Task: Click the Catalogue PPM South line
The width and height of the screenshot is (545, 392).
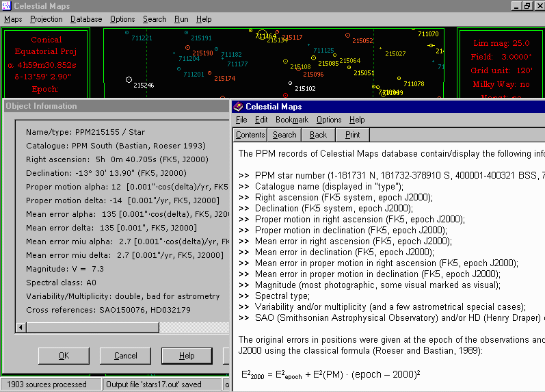Action: coord(116,146)
